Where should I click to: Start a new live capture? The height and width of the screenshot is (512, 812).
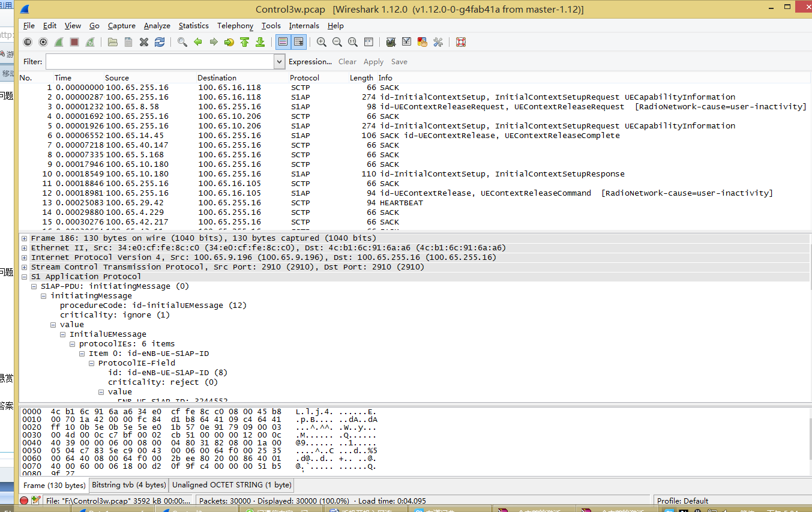(59, 42)
